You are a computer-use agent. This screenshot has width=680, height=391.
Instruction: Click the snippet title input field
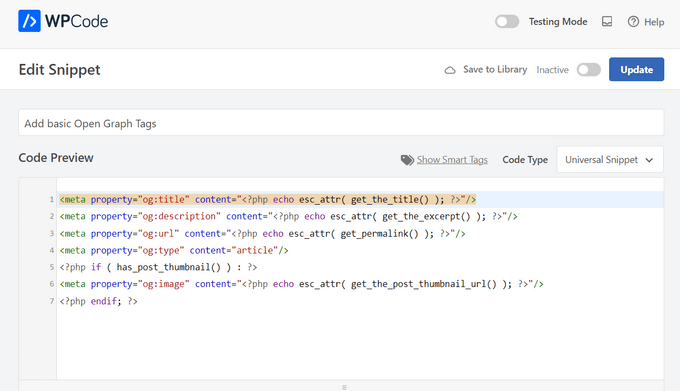[x=341, y=123]
